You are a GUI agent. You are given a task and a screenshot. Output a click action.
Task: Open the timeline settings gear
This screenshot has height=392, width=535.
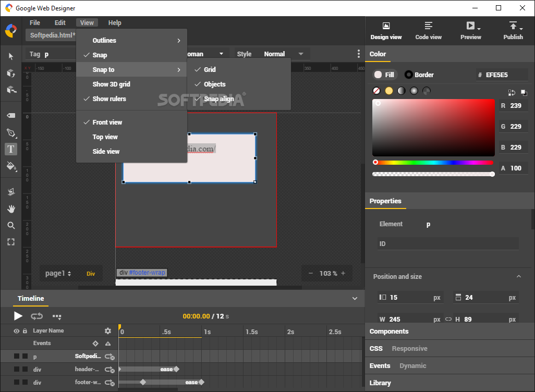point(108,330)
